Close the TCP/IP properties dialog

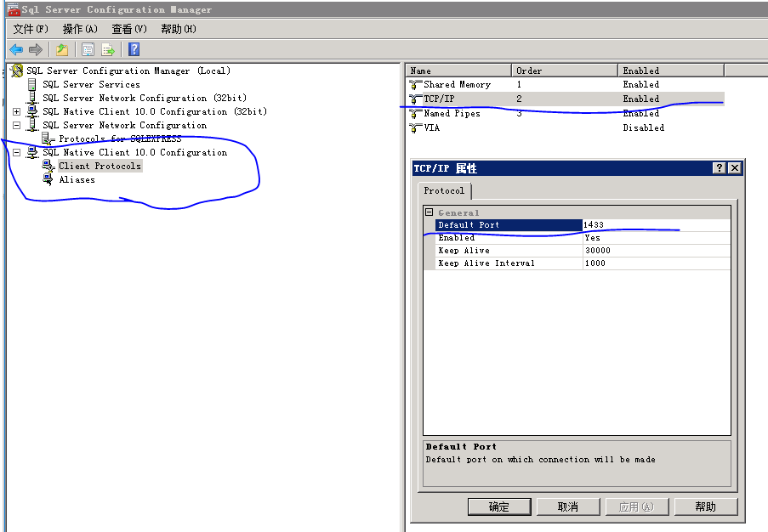[735, 168]
